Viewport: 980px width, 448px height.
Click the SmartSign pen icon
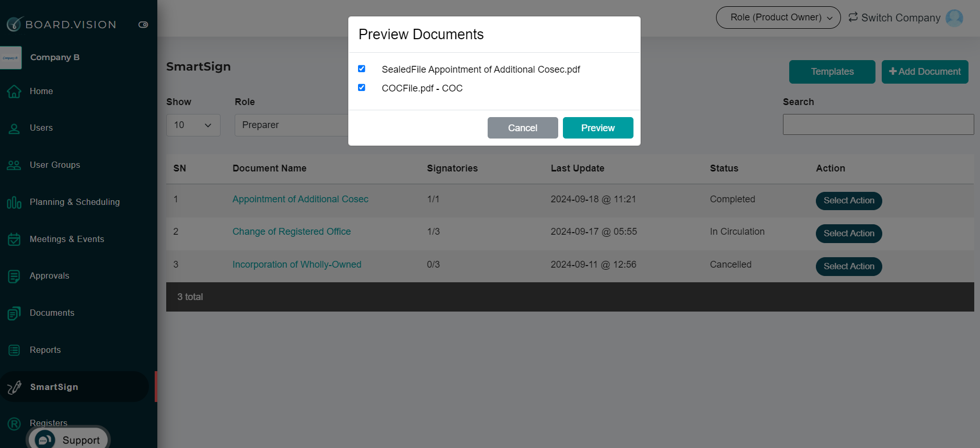click(14, 387)
